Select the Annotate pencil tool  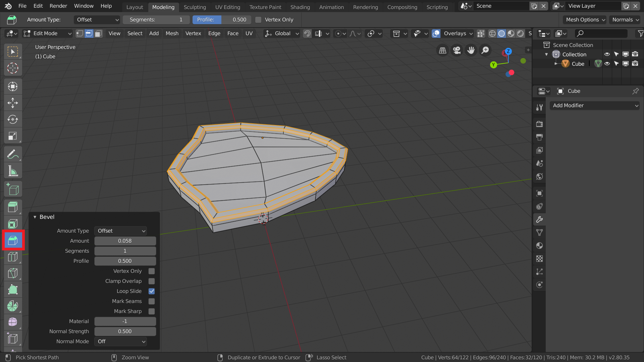click(13, 154)
